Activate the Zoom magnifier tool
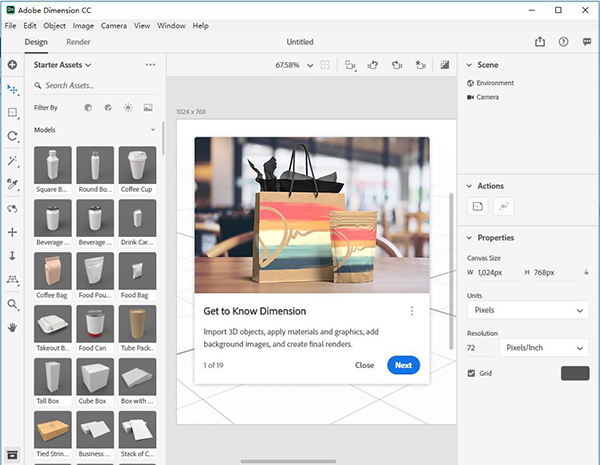The height and width of the screenshot is (465, 600). coord(12,304)
